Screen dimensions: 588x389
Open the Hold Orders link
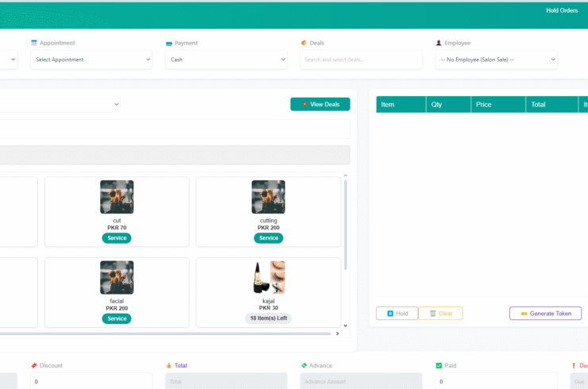point(561,10)
